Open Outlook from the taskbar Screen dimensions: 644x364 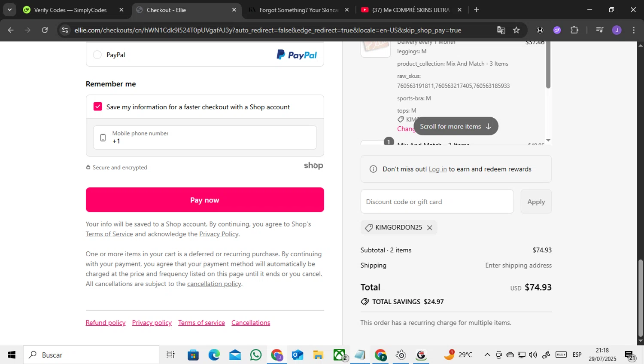click(298, 355)
